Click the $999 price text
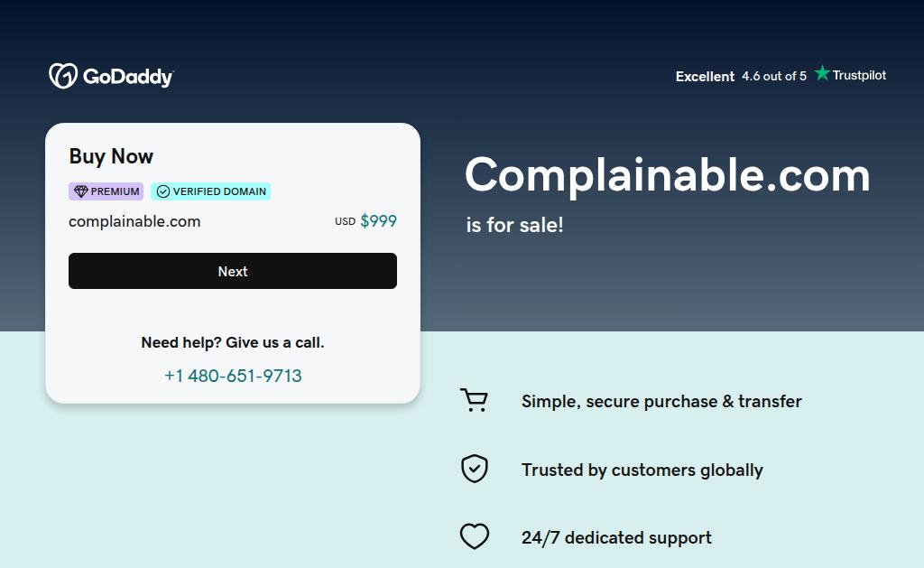The image size is (924, 568). point(378,221)
